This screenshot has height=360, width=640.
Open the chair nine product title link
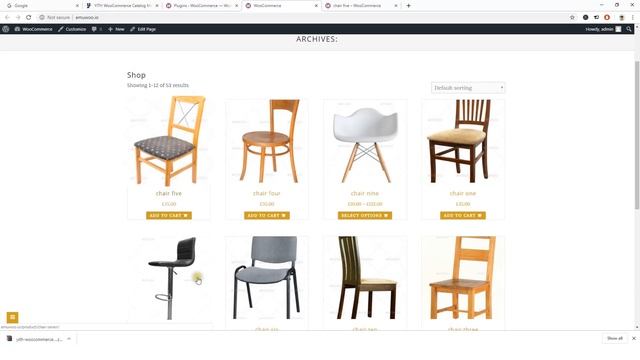click(364, 193)
